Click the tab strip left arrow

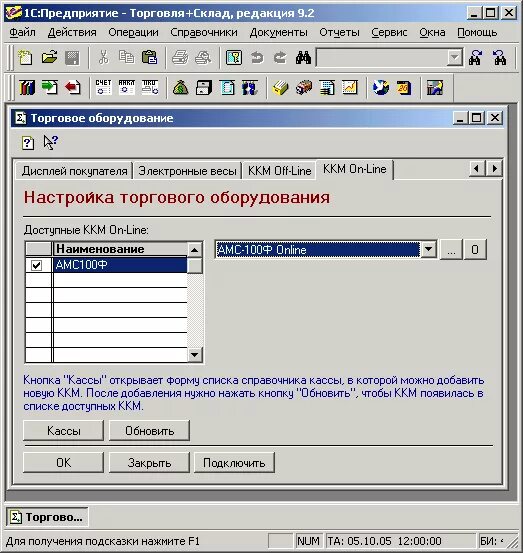click(477, 169)
